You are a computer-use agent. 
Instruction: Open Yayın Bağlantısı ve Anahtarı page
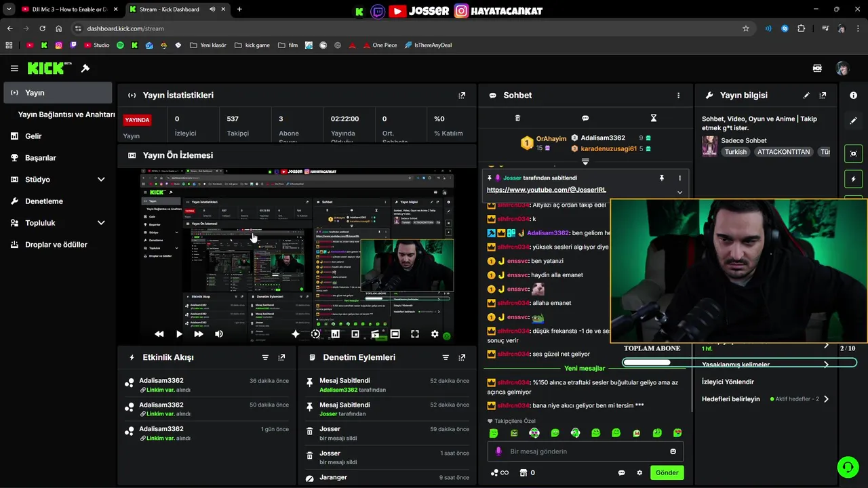pos(66,115)
